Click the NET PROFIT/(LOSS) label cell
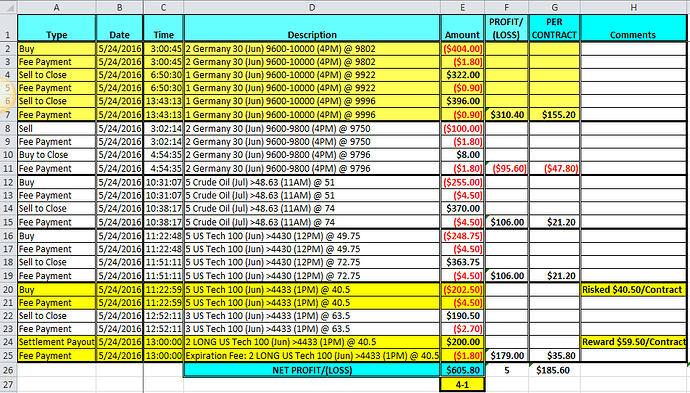The width and height of the screenshot is (690, 393). click(312, 370)
